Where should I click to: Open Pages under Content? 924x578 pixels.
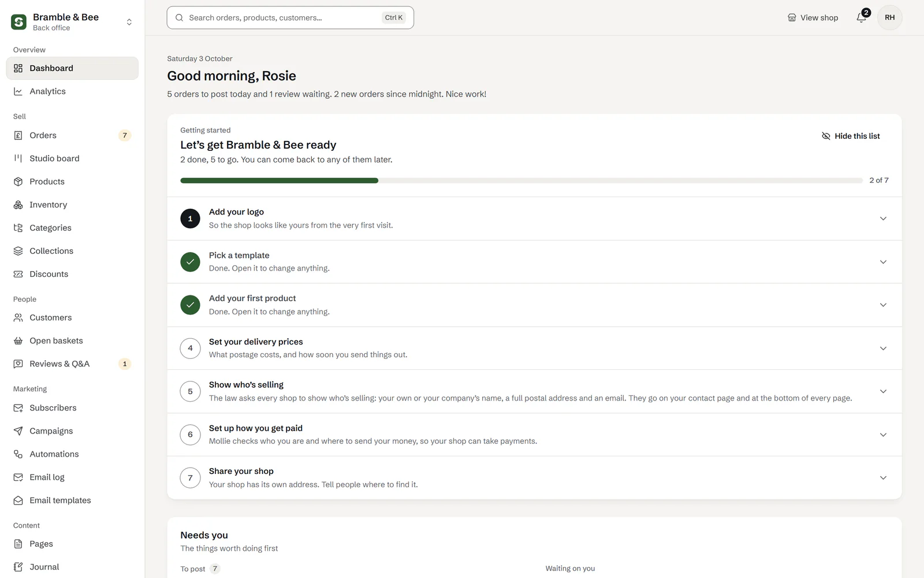tap(72, 544)
